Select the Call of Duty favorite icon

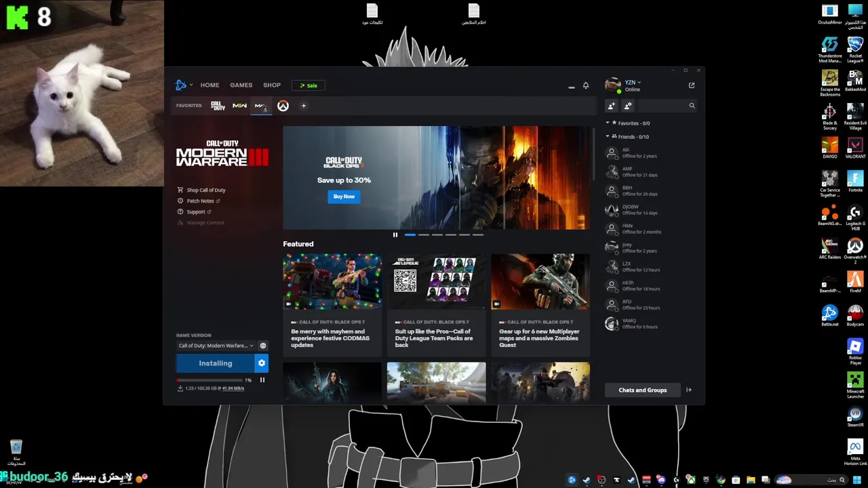tap(218, 106)
